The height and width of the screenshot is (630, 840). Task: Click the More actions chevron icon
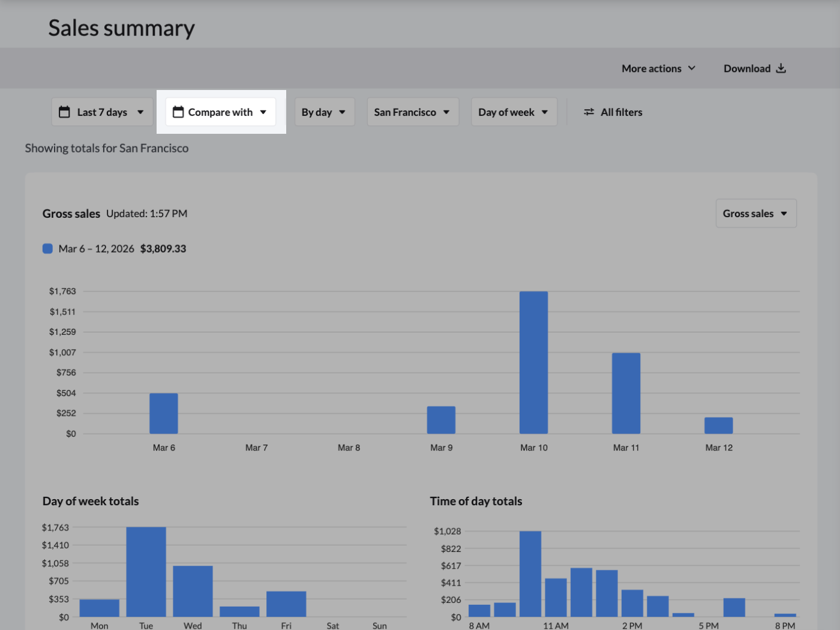tap(692, 68)
